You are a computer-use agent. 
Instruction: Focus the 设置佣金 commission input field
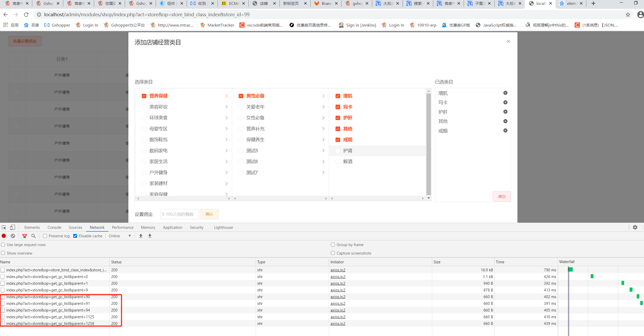(x=179, y=214)
